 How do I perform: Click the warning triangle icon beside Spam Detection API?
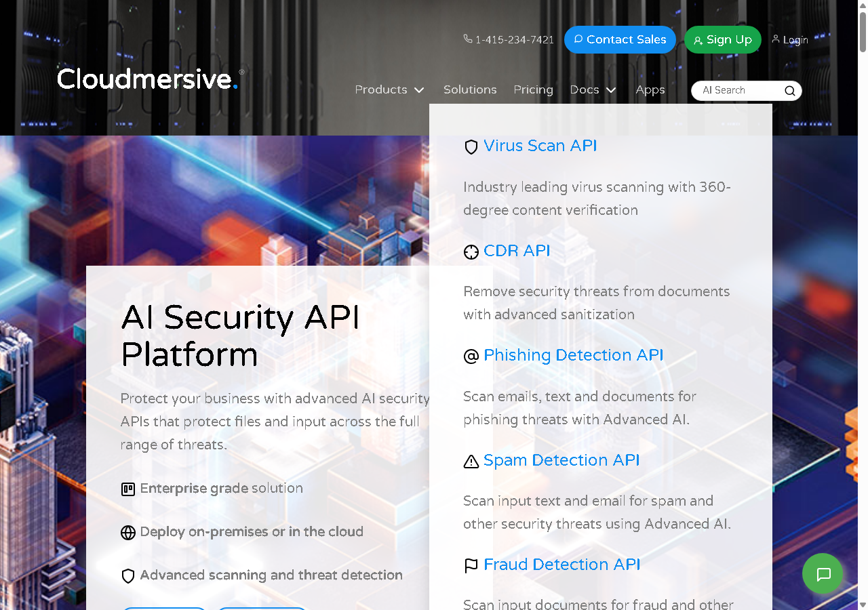(471, 462)
